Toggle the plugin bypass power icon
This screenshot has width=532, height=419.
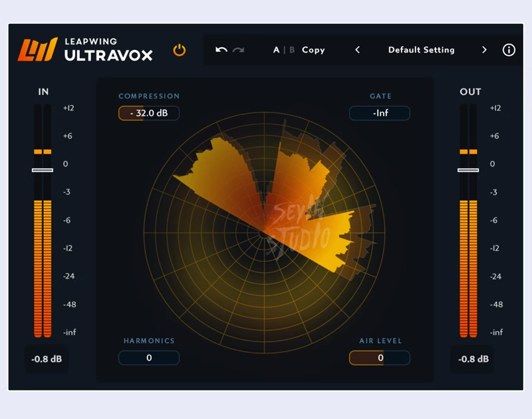(180, 50)
